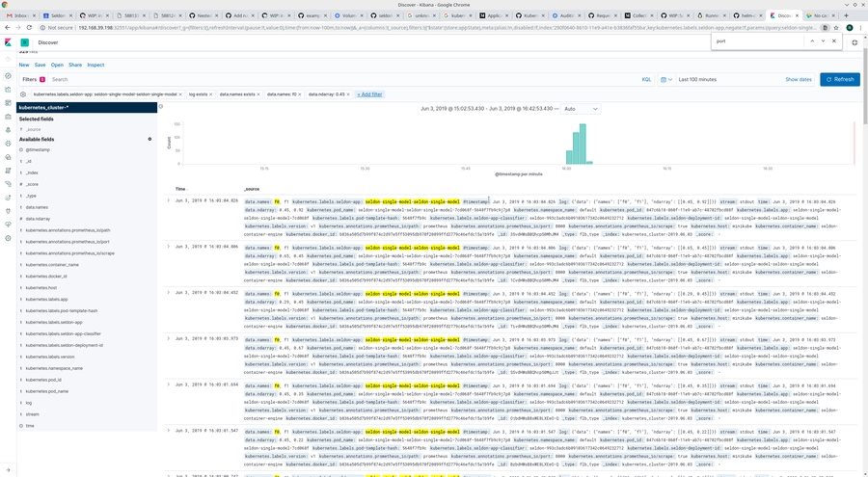Click Show dates next to the time range
The height and width of the screenshot is (477, 868).
click(x=798, y=79)
